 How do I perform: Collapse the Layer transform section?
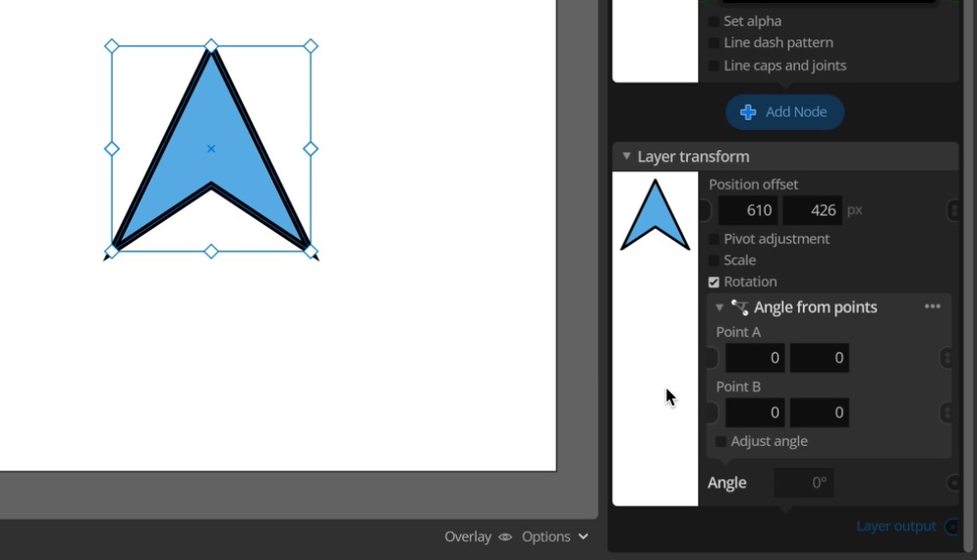[x=626, y=156]
